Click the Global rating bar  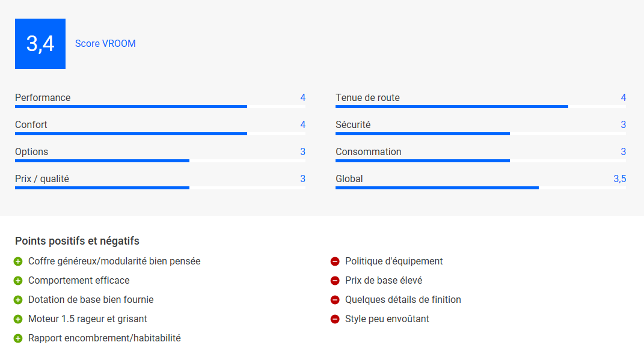pos(480,188)
